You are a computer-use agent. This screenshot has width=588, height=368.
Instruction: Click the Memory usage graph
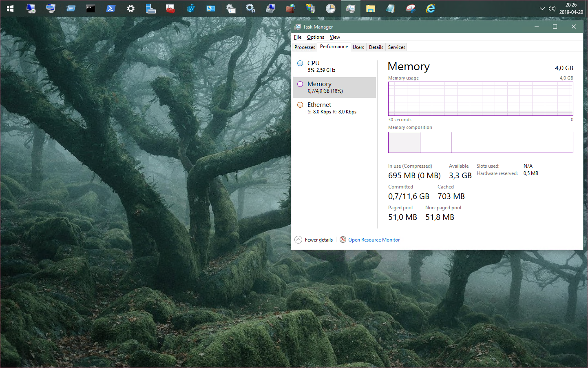481,99
